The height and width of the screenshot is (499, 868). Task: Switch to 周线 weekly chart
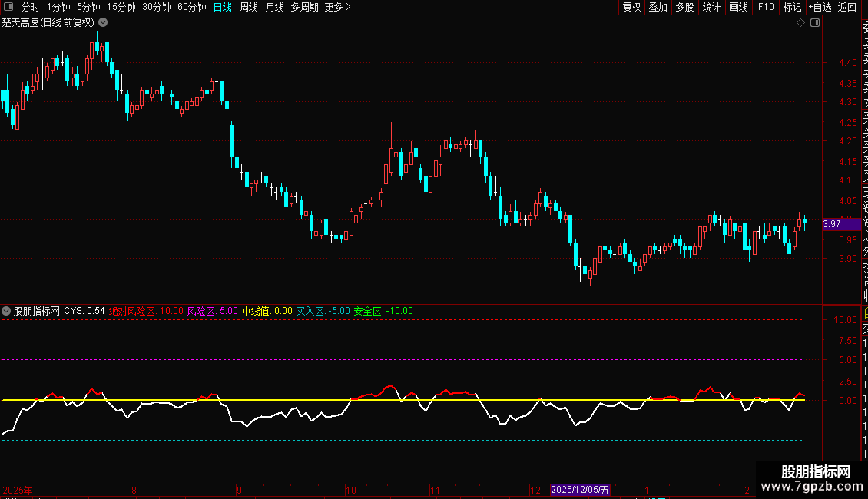coord(249,7)
